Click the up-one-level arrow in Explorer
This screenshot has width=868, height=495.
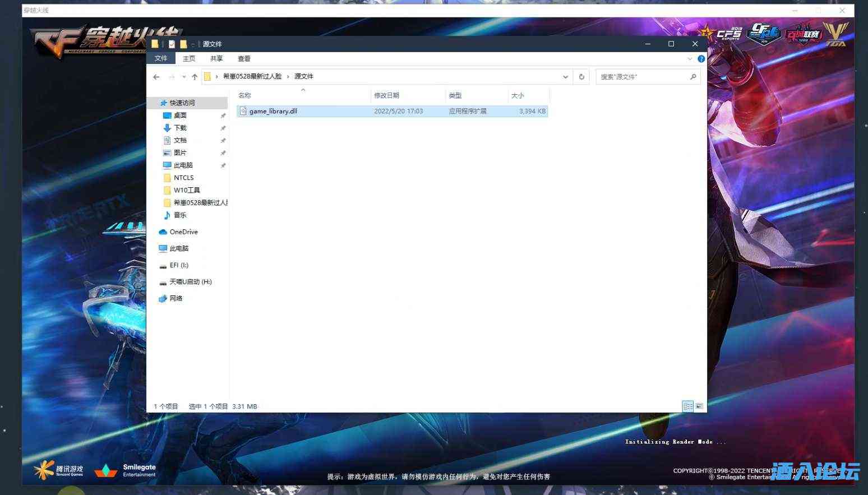coord(194,77)
